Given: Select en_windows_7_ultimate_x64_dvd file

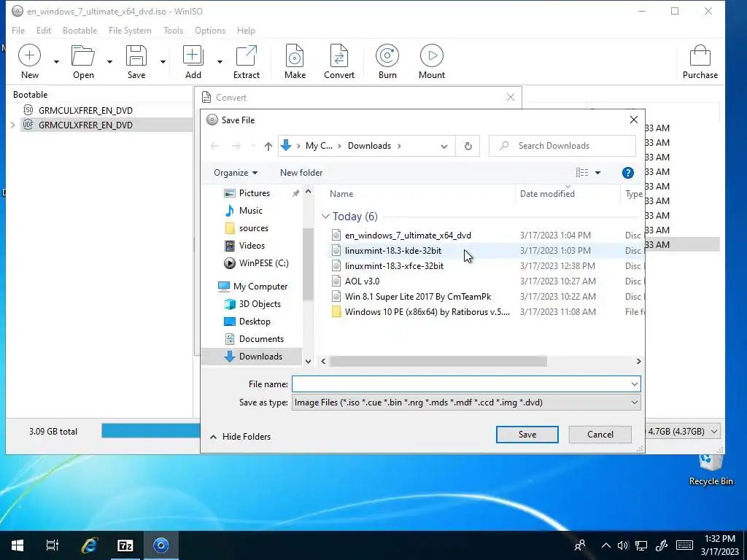Looking at the screenshot, I should tap(408, 236).
